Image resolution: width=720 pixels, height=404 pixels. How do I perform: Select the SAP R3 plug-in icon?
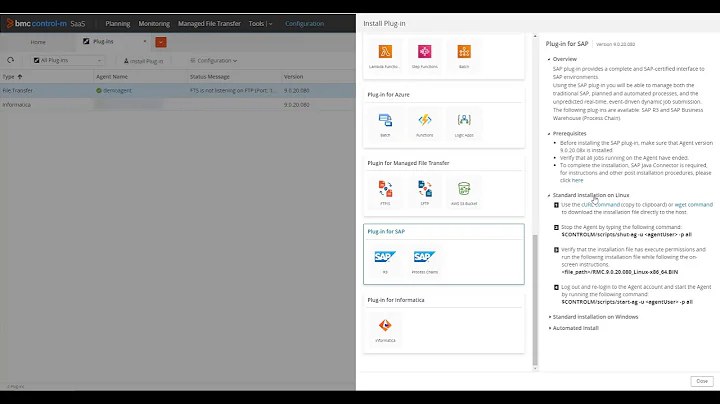[385, 257]
